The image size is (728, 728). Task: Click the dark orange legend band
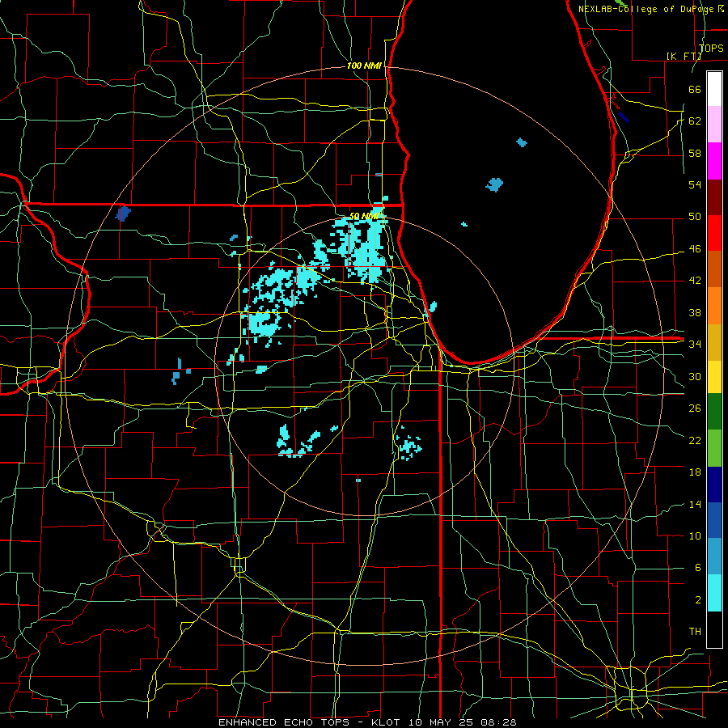(x=714, y=269)
